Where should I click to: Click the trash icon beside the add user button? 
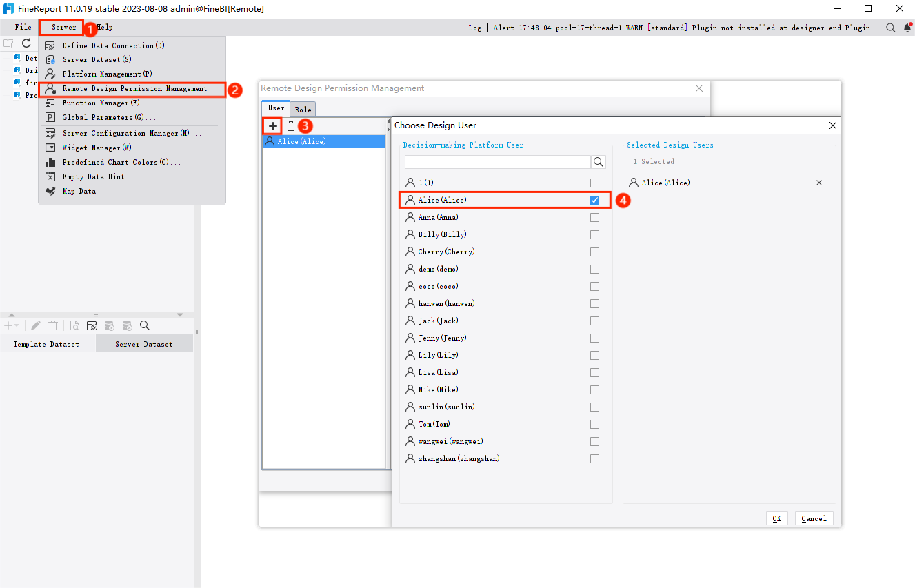click(x=292, y=125)
